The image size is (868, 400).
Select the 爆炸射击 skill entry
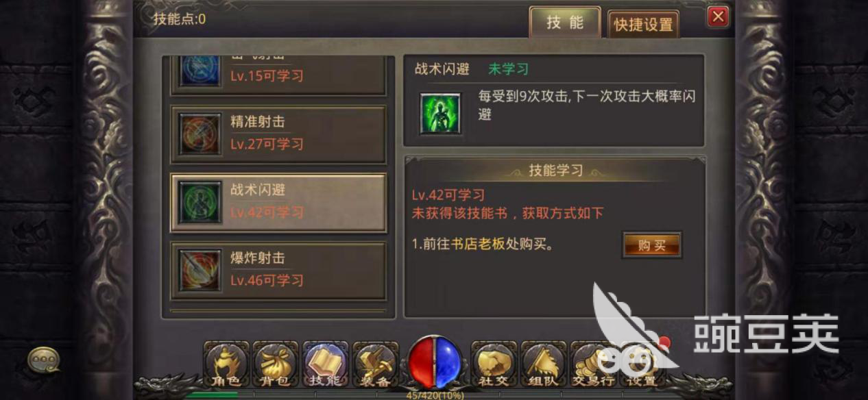tap(278, 270)
